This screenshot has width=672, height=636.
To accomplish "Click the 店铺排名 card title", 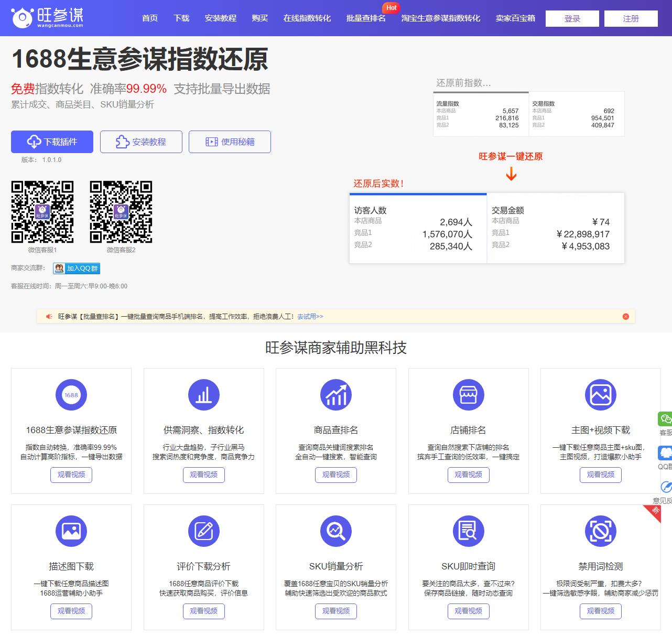I will 468,430.
